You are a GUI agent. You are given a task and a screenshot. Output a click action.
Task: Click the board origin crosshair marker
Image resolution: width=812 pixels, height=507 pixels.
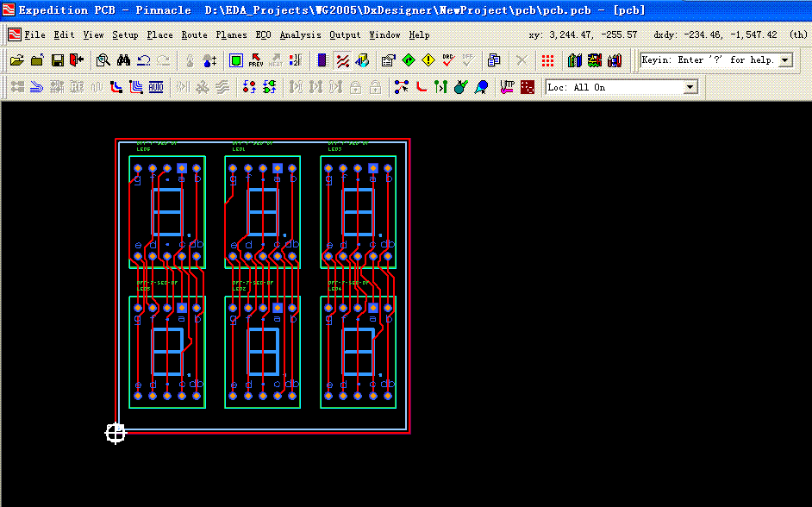pos(115,433)
